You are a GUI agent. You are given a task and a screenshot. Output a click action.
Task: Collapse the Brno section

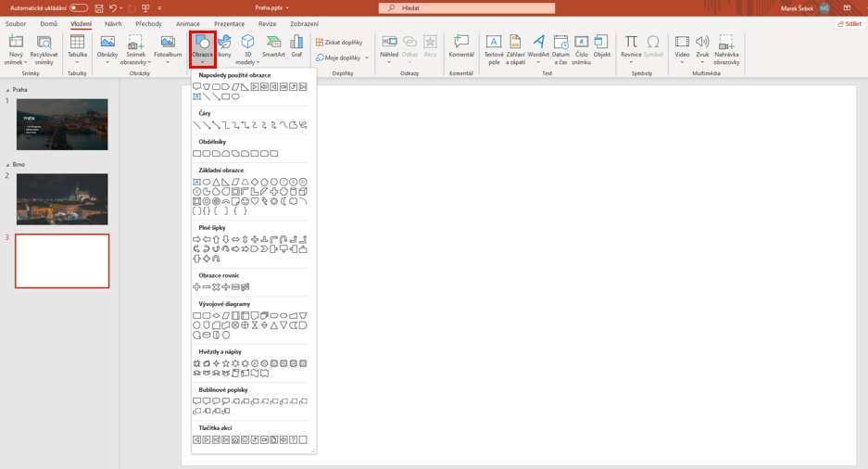point(7,164)
